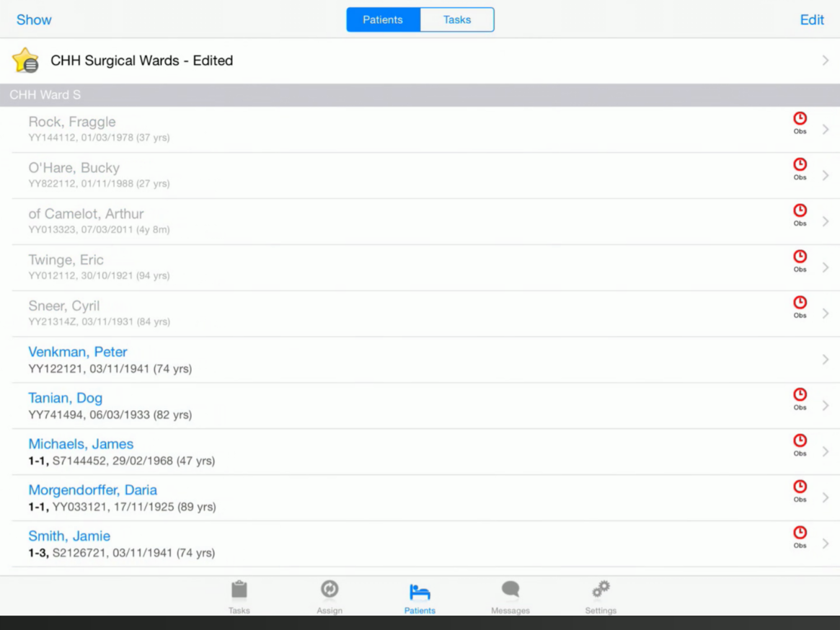Viewport: 840px width, 630px height.
Task: Open O'Hare, Bucky row chevron
Action: pyautogui.click(x=826, y=176)
